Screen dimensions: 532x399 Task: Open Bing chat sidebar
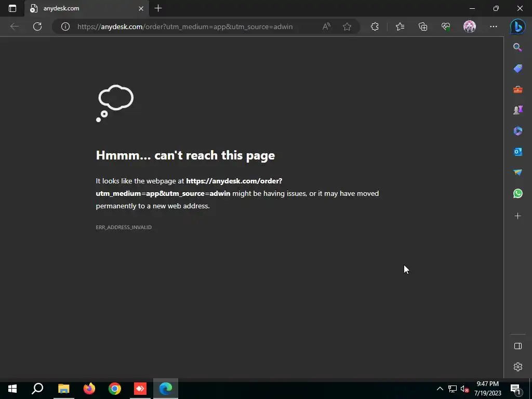518,26
